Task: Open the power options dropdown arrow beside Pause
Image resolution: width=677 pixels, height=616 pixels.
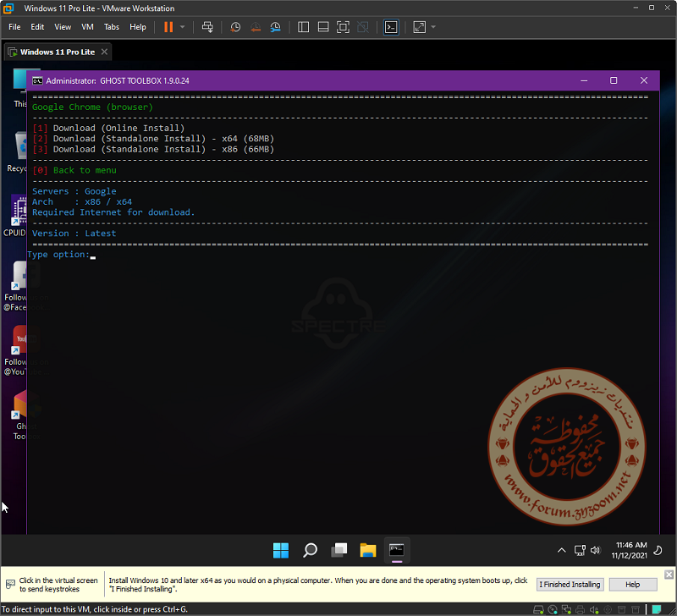Action: 182,27
